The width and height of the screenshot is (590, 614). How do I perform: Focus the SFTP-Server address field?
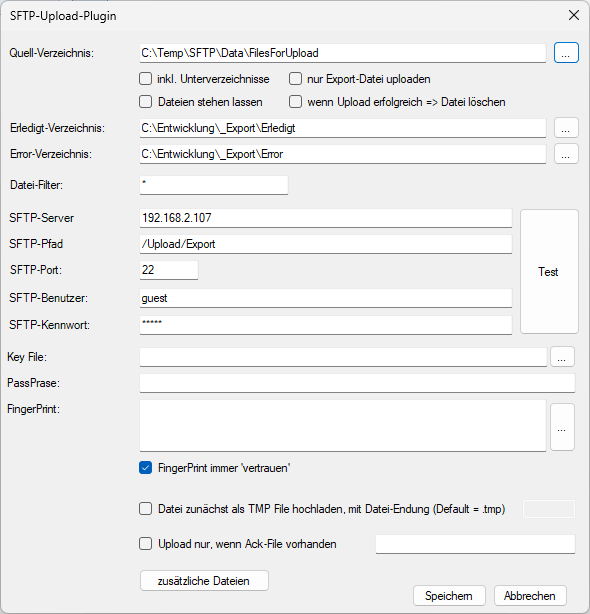coord(326,218)
